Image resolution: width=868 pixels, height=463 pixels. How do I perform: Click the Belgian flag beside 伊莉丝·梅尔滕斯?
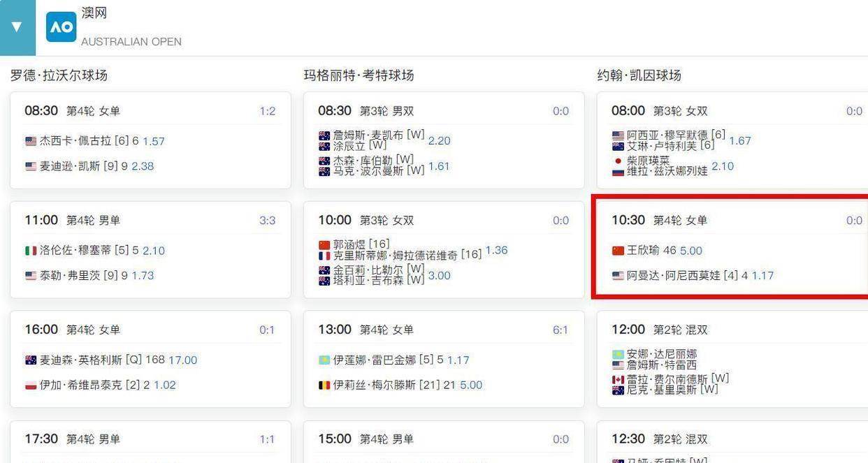tap(324, 385)
